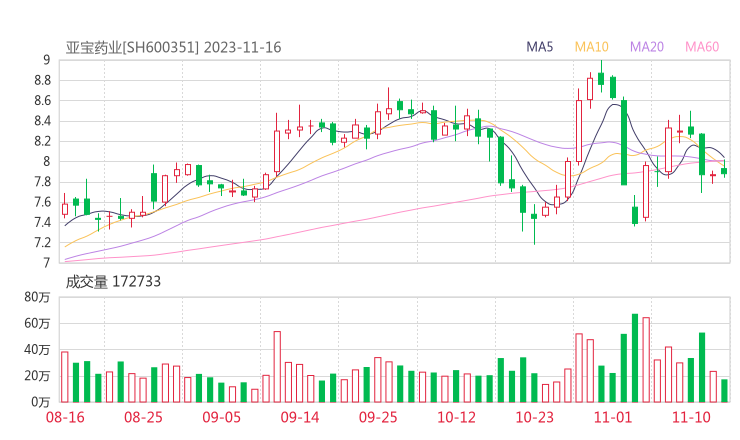The image size is (740, 440).
Task: Click the 10-23 date label
Action: (534, 417)
